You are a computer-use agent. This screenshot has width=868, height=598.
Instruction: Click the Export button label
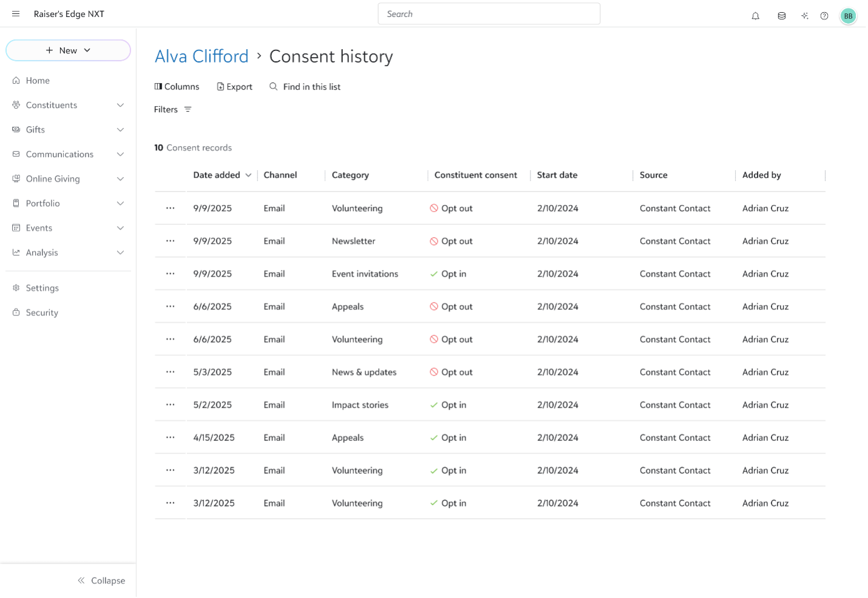(240, 87)
